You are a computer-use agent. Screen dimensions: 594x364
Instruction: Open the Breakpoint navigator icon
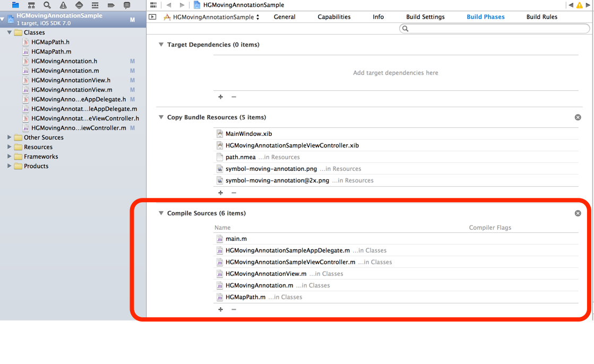pyautogui.click(x=111, y=5)
